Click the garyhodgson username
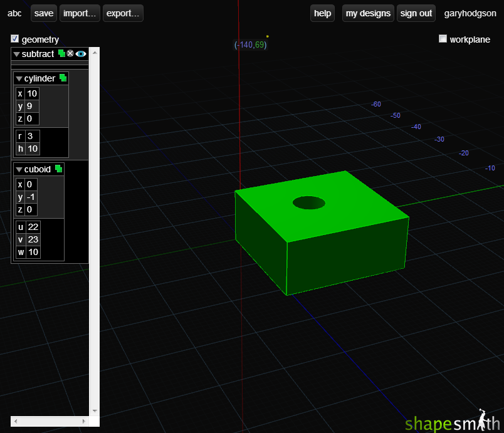 pyautogui.click(x=470, y=13)
